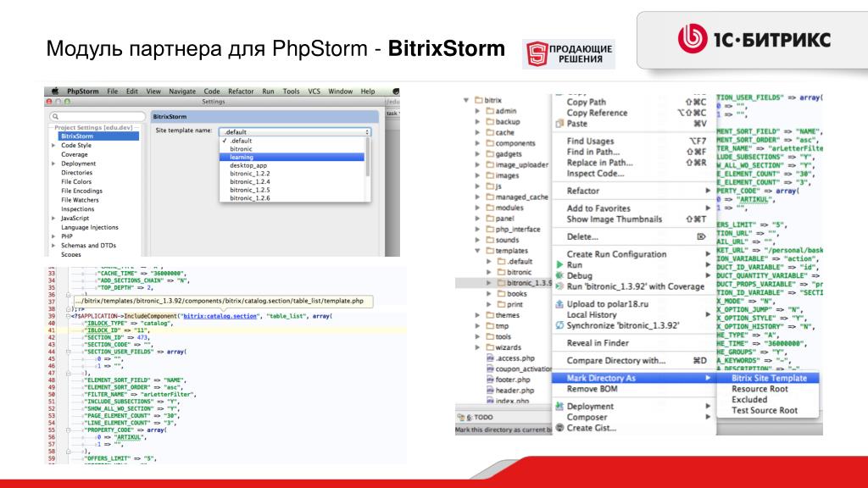Image resolution: width=868 pixels, height=488 pixels.
Task: Click the Synchronize refresh icon
Action: pos(559,326)
